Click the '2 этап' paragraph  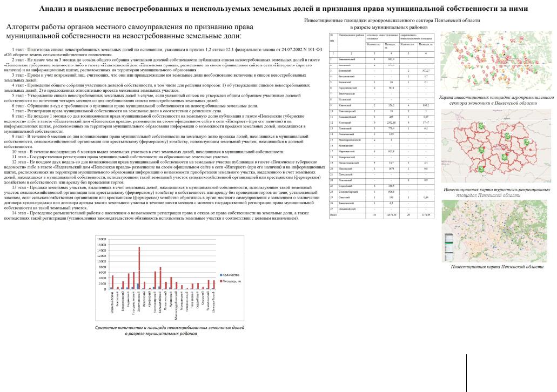pos(162,65)
